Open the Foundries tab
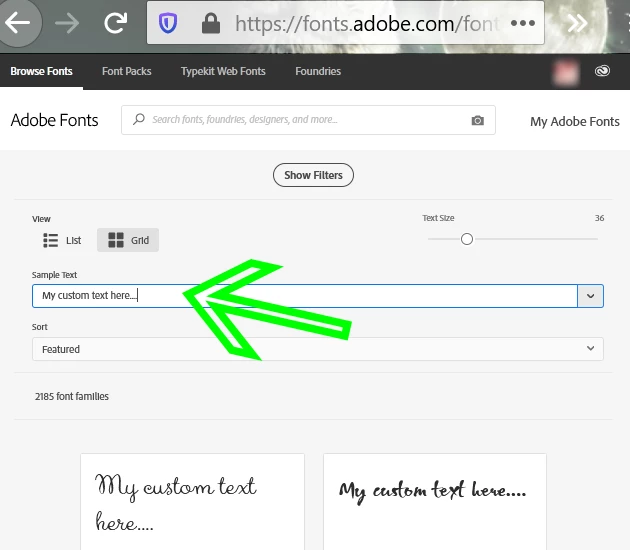630x550 pixels. [x=318, y=72]
